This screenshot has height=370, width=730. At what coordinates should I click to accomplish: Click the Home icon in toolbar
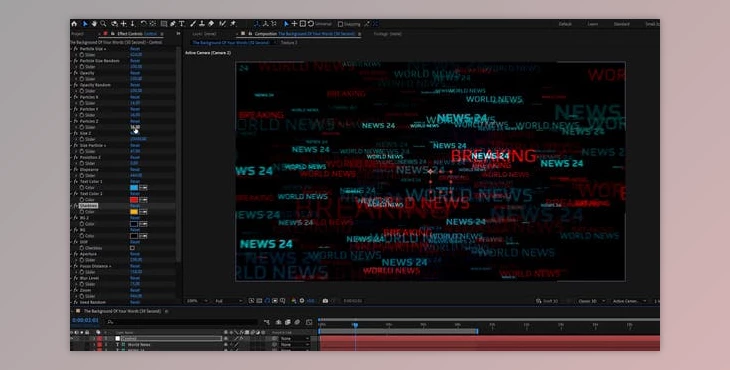pos(74,24)
